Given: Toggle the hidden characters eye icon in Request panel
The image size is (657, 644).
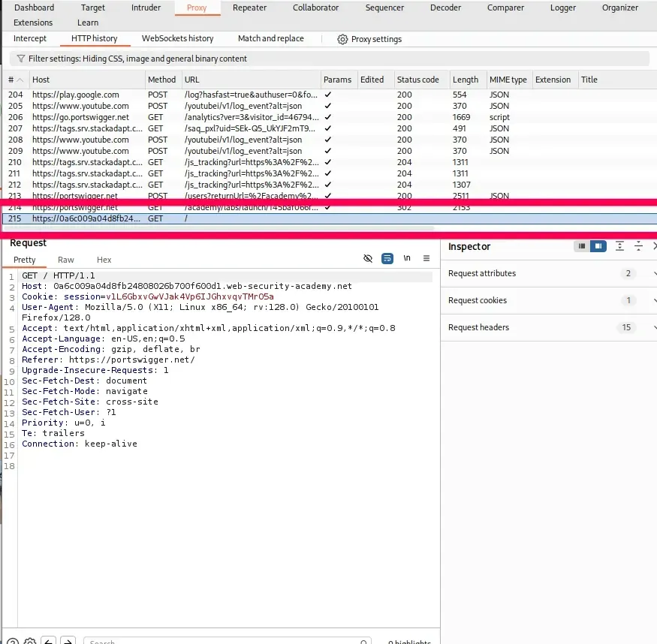Looking at the screenshot, I should [368, 258].
